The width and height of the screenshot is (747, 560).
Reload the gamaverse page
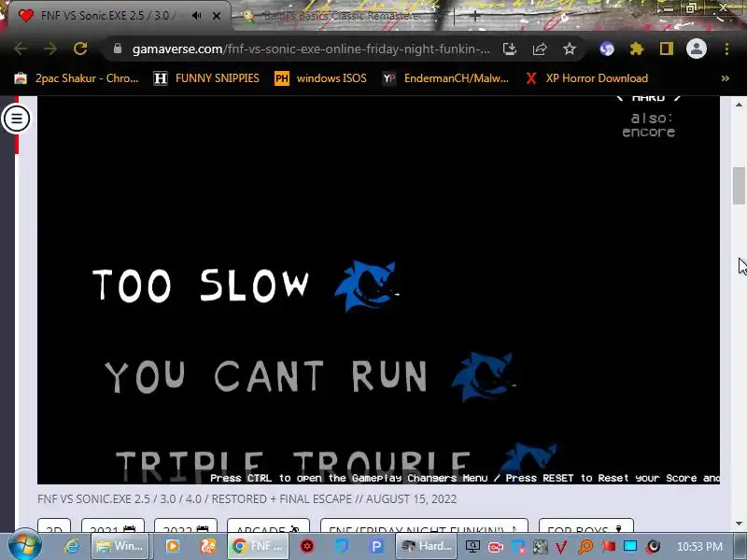80,49
